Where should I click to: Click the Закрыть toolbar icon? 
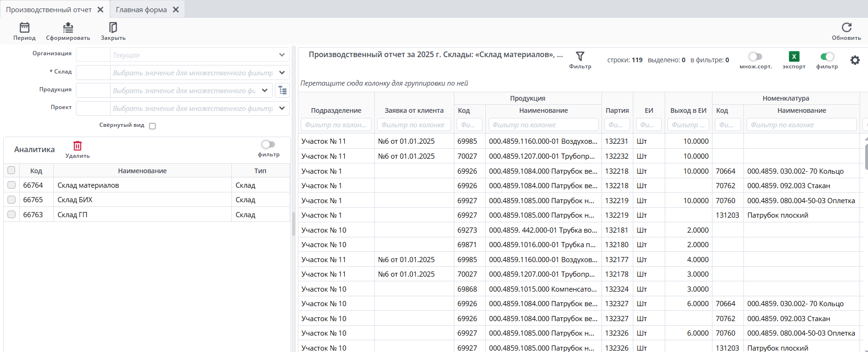113,28
